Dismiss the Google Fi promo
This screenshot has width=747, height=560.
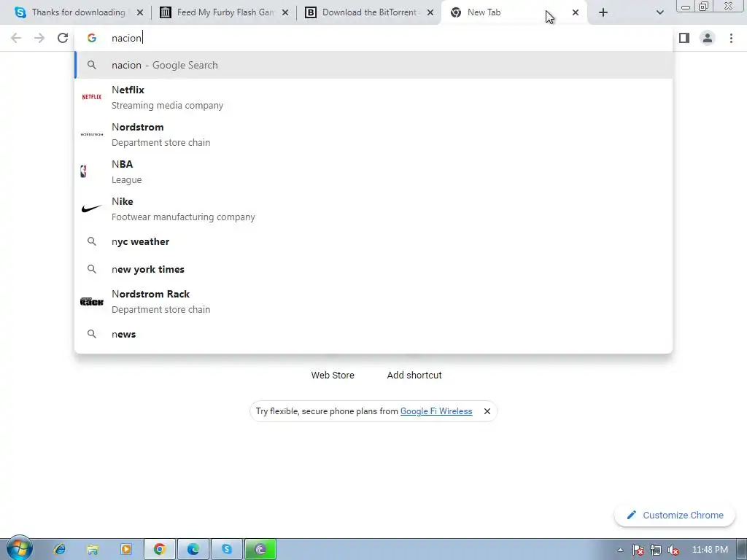(487, 411)
